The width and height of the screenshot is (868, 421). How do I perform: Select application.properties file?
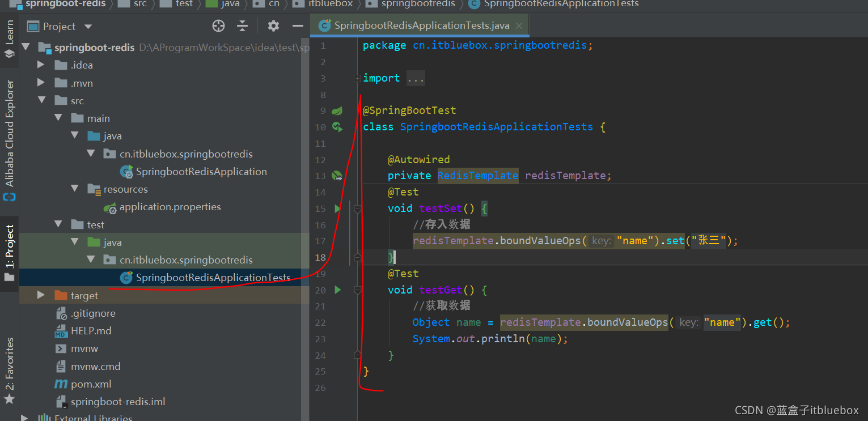click(170, 207)
